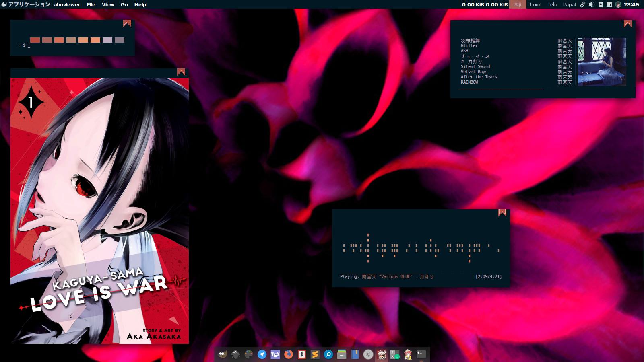Click the Kaguya-sama manga cover image

[99, 211]
